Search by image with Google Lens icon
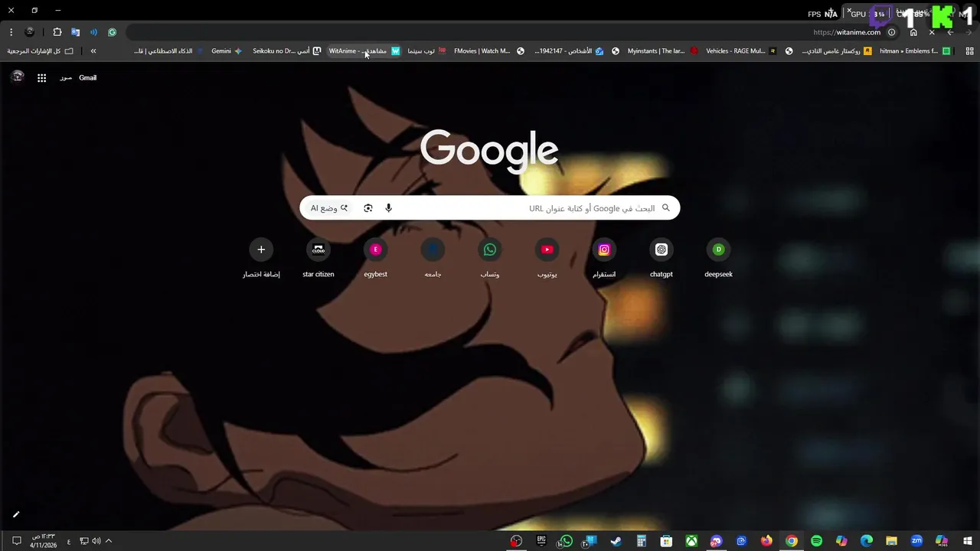This screenshot has height=551, width=980. [368, 208]
